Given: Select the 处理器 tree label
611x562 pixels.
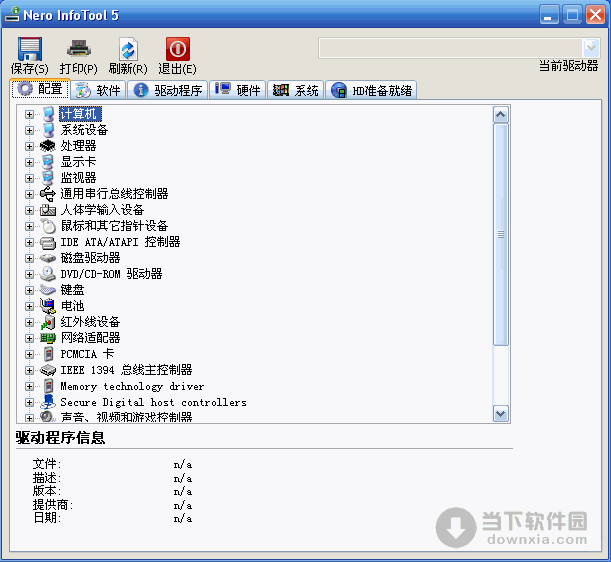Looking at the screenshot, I should tap(78, 146).
